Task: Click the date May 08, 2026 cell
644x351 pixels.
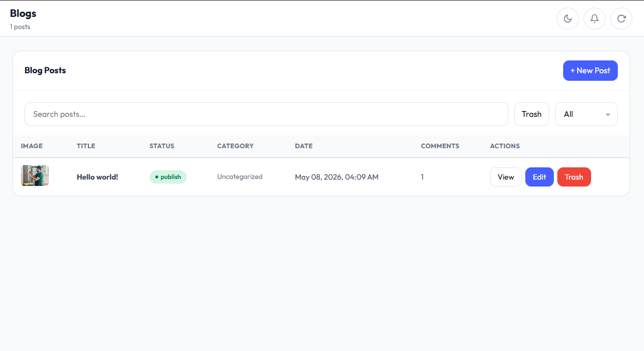Action: pyautogui.click(x=336, y=177)
